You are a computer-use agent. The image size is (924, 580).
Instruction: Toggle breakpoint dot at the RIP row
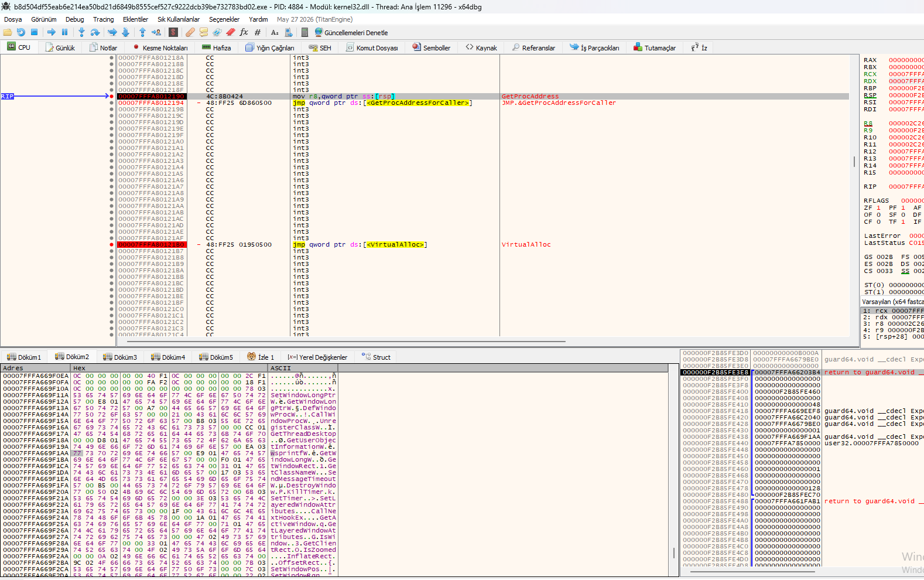pyautogui.click(x=112, y=96)
